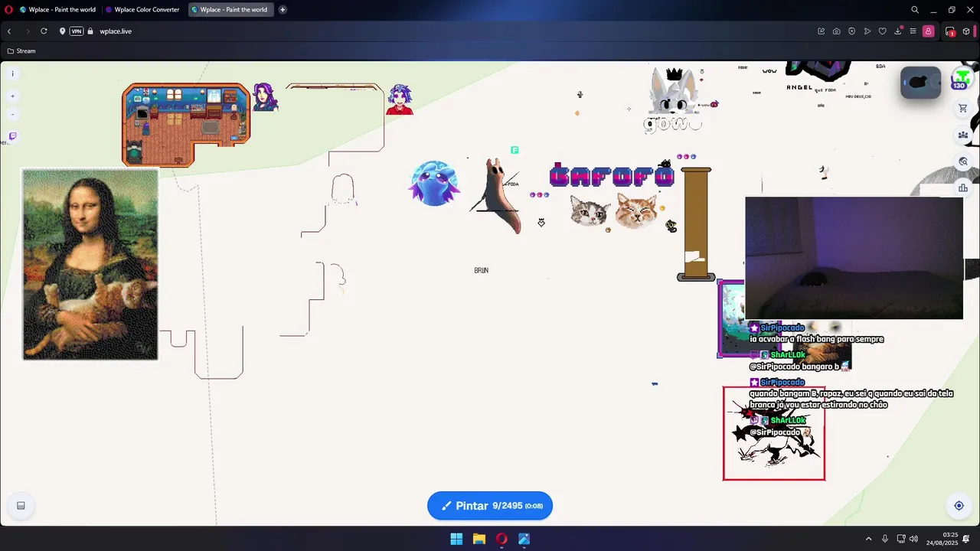Open the Wplace store cart icon
The height and width of the screenshot is (551, 980).
[963, 109]
